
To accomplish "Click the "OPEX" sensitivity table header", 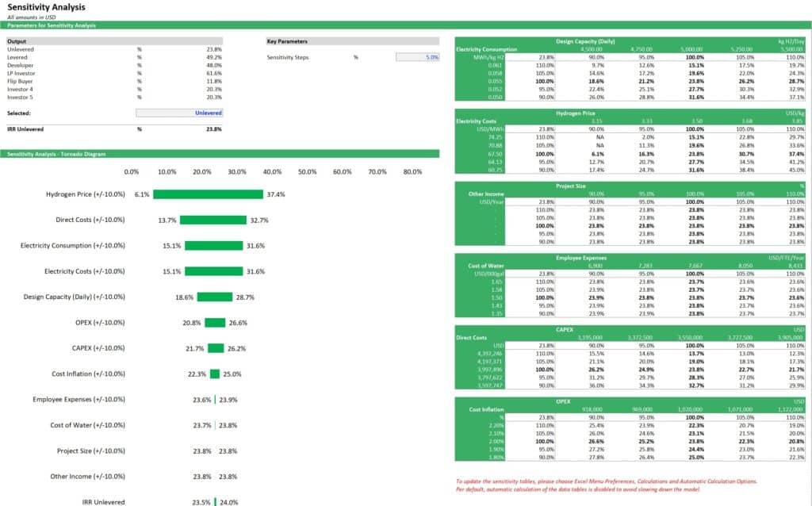I will tap(564, 402).
